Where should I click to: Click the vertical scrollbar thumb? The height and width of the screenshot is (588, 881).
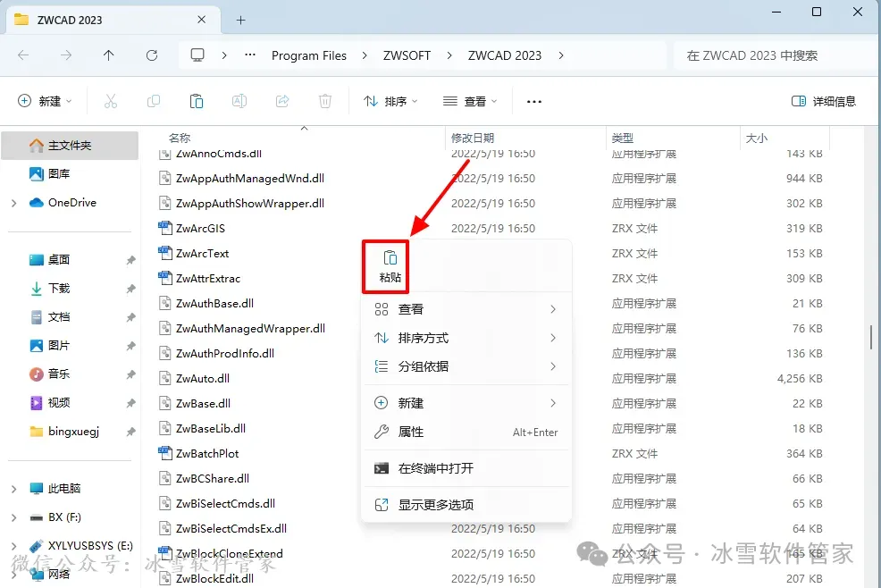872,337
